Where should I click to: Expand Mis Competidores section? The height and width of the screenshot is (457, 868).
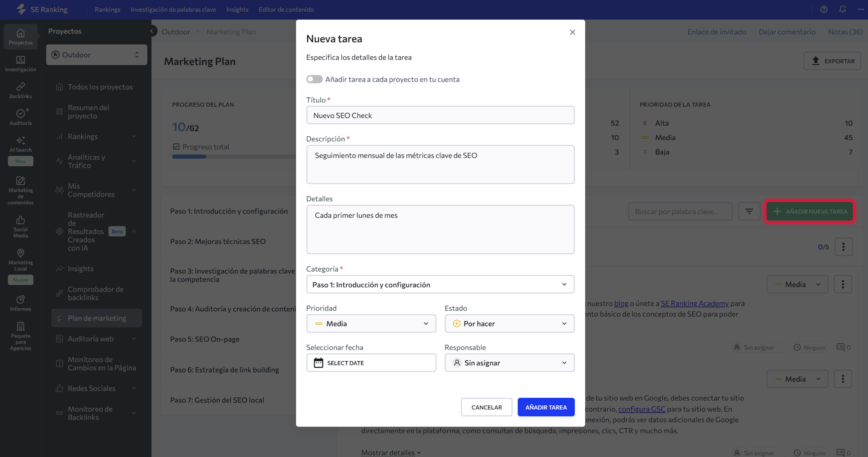click(134, 190)
